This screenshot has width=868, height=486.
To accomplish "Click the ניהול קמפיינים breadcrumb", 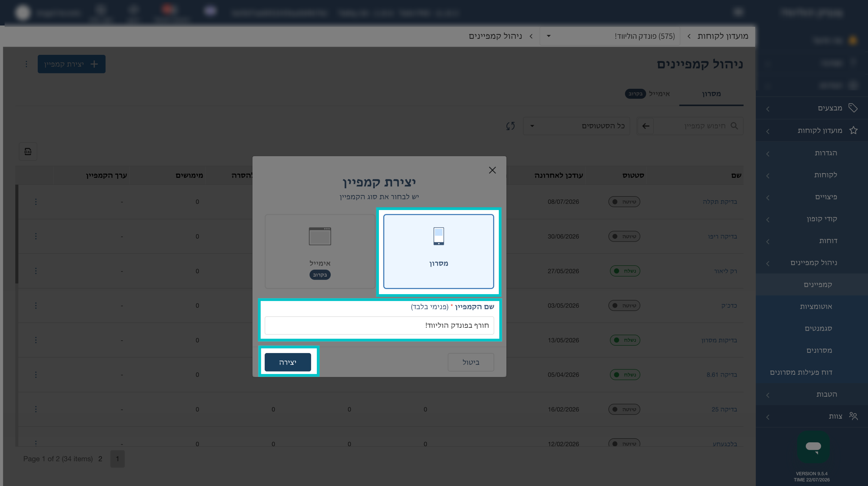I will click(x=495, y=36).
